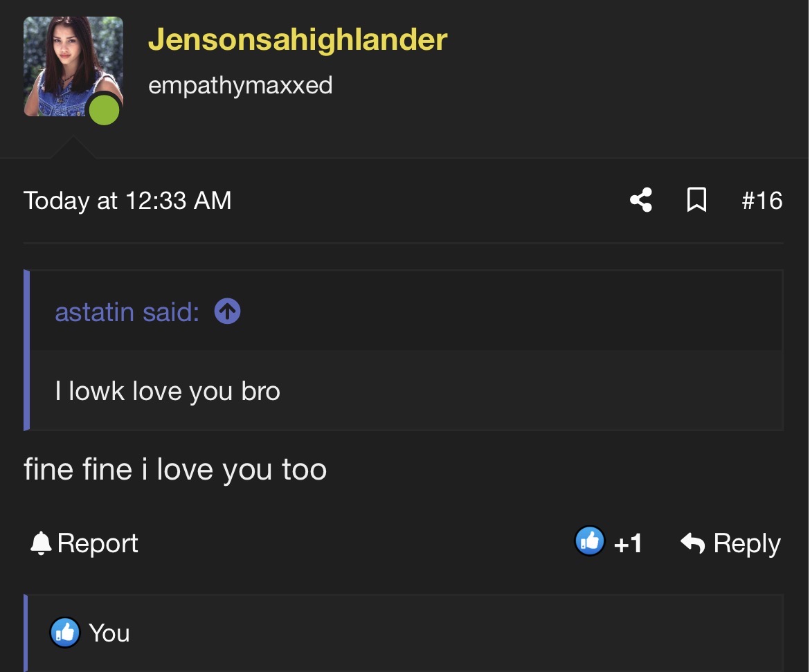Open Jensonsahighlander's avatar picture
The width and height of the screenshot is (810, 672).
[73, 66]
